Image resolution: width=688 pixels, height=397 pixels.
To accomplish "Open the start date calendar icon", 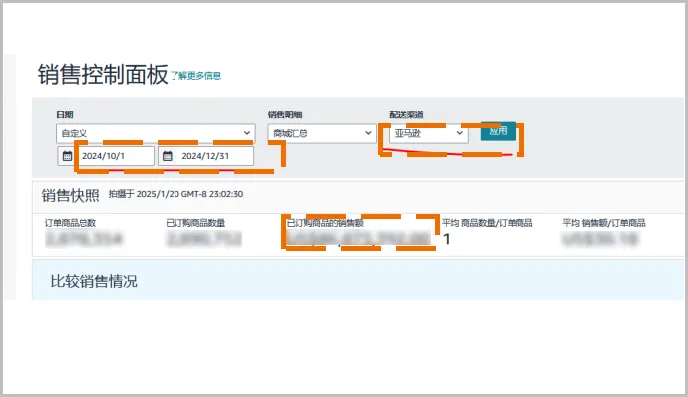I will [x=67, y=156].
